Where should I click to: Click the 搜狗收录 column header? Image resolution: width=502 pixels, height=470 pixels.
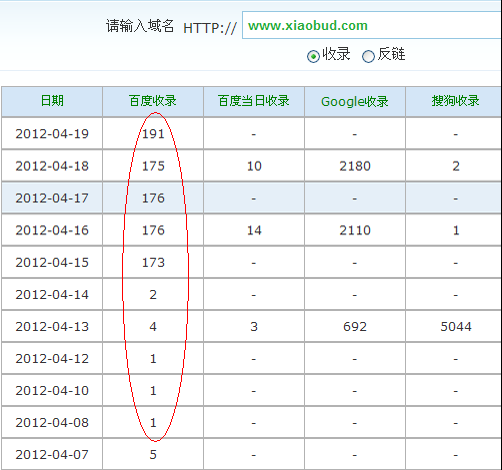click(455, 101)
